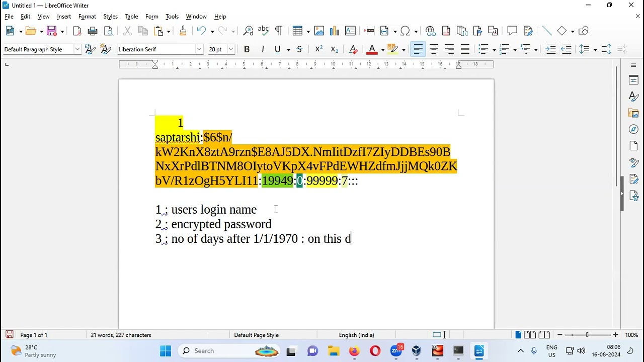Open the Liberation Serif font name dropdown
This screenshot has height=362, width=644.
[x=199, y=49]
